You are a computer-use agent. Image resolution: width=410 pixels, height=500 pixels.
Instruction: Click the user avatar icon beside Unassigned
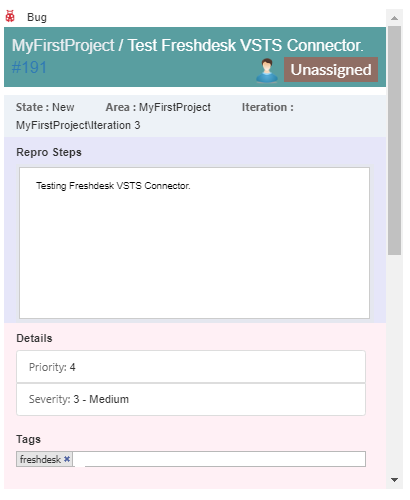tap(267, 70)
